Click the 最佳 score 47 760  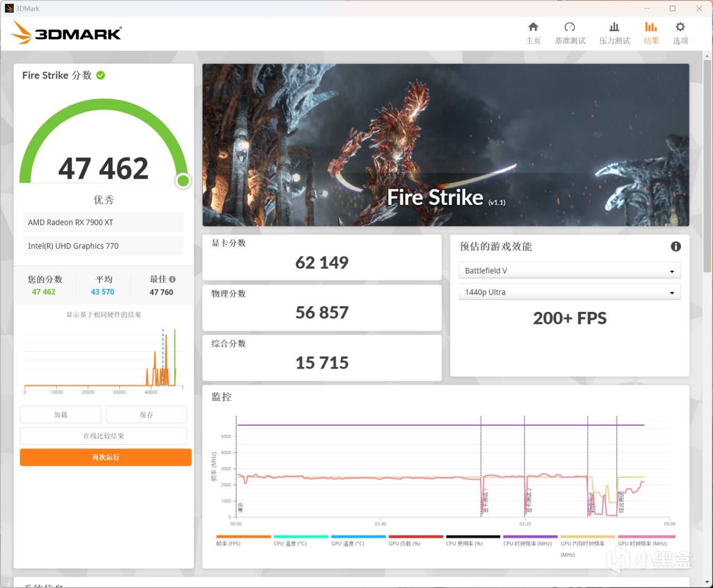[162, 292]
